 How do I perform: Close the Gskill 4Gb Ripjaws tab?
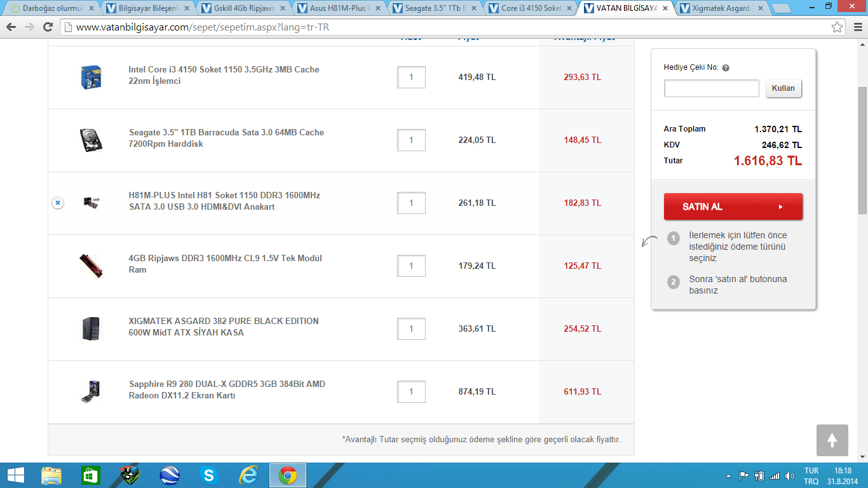point(282,8)
